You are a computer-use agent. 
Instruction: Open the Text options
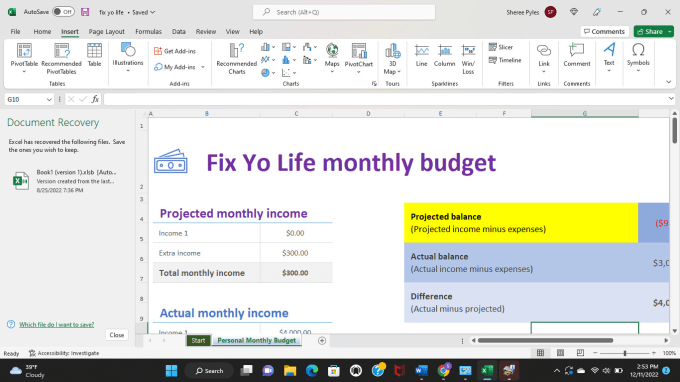coord(609,57)
